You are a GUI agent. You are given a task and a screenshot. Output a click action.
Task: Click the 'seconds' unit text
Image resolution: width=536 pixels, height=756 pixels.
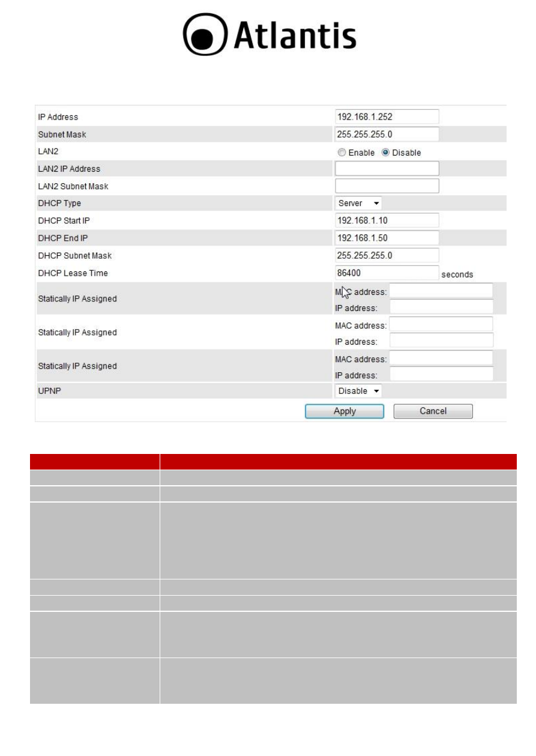click(x=457, y=274)
